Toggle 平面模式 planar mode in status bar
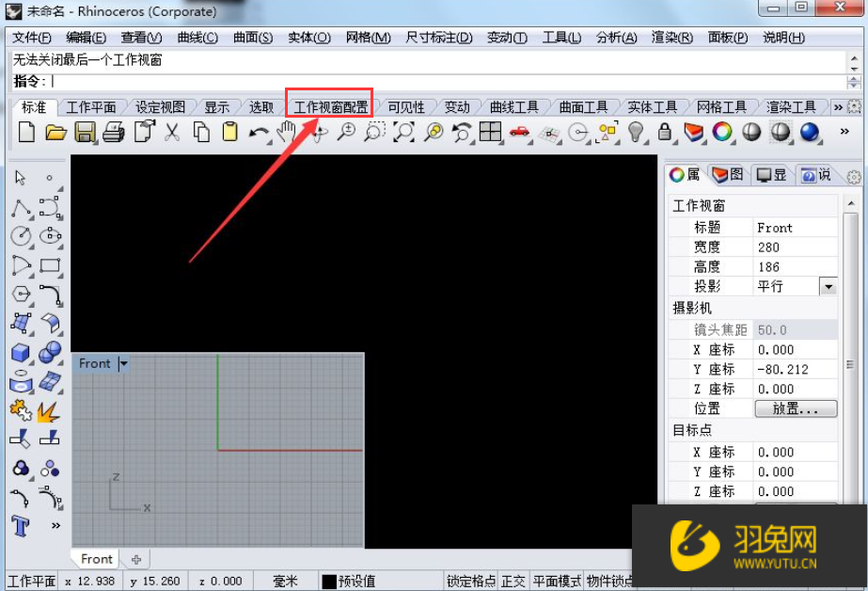The height and width of the screenshot is (591, 868). coord(557,581)
